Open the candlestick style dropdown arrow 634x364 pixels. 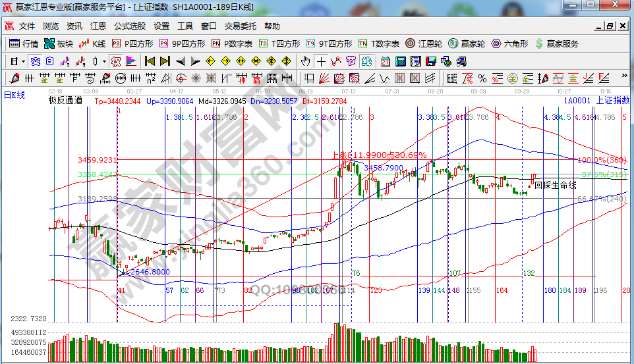click(104, 61)
